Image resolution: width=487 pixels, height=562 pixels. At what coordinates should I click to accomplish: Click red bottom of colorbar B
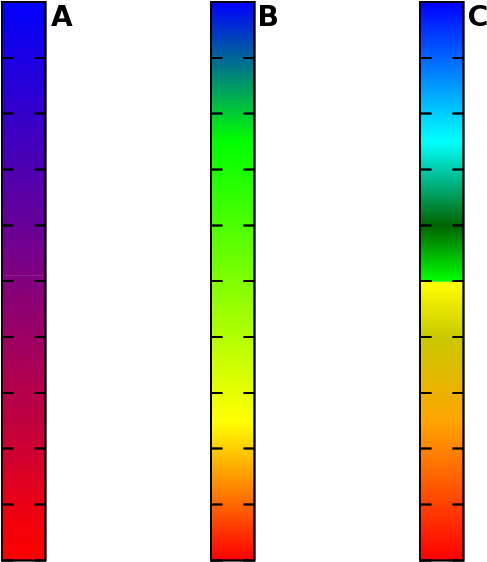point(233,548)
